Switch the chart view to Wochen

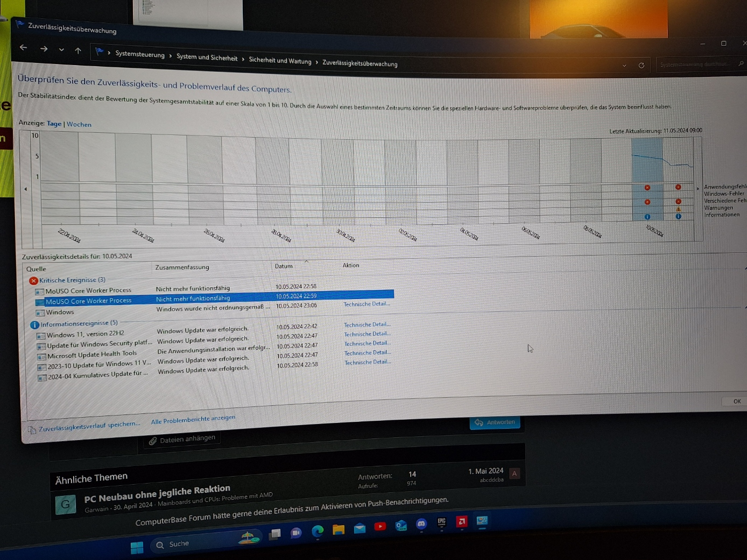[79, 124]
